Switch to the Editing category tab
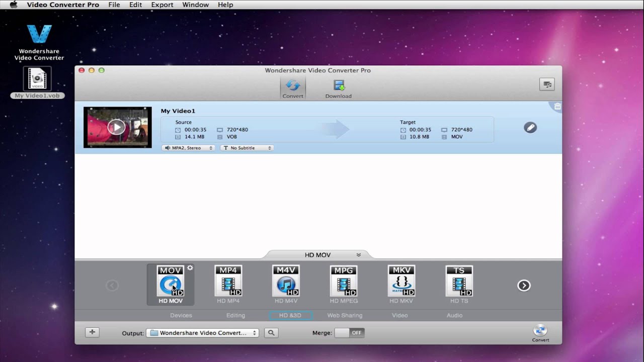644x362 pixels. (235, 315)
